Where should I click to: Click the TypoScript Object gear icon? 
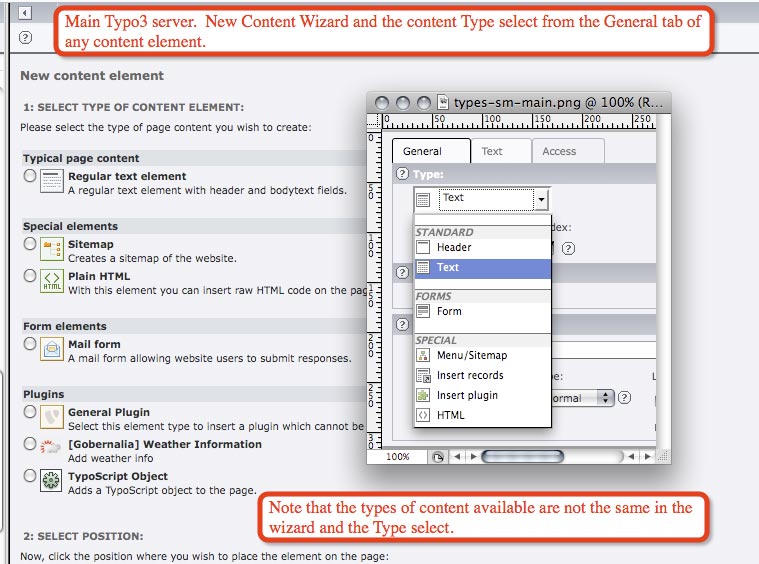point(52,481)
